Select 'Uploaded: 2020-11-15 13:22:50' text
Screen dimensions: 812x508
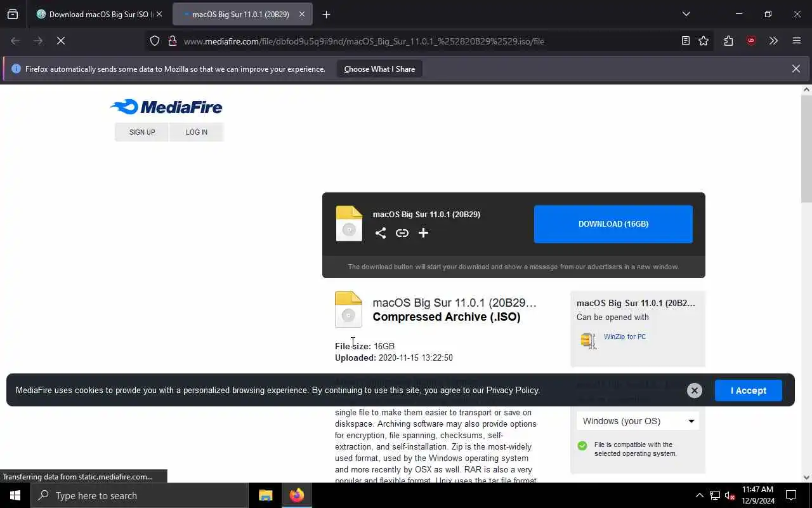coord(394,358)
